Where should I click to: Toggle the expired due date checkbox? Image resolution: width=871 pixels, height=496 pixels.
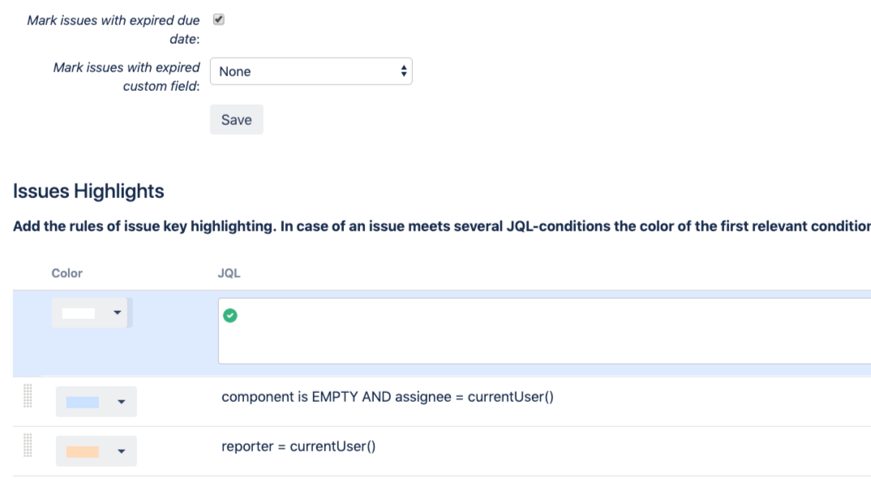pyautogui.click(x=219, y=19)
